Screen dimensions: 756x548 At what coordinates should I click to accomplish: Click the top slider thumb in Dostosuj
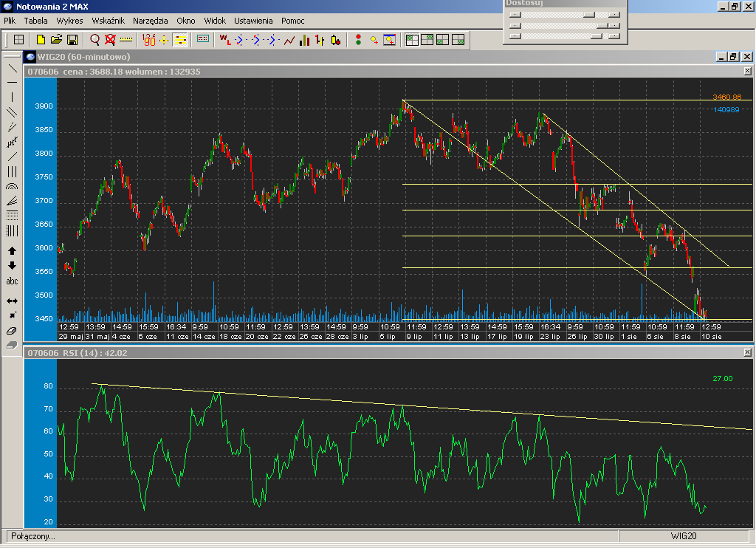point(588,15)
